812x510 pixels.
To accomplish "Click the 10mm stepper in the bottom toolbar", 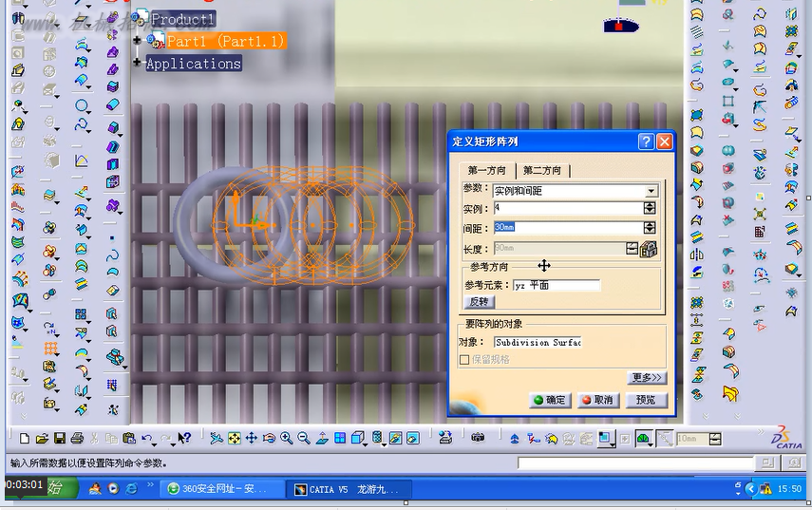I will [714, 439].
